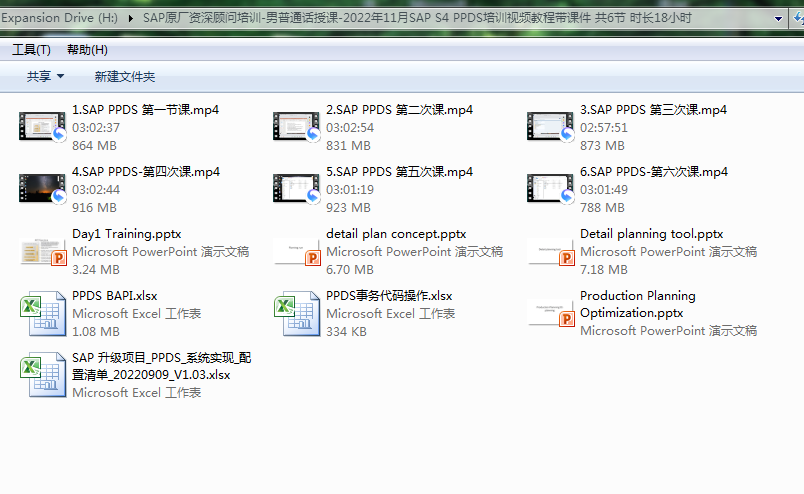Click the Production Planning Optimization.pptx icon
The image size is (804, 494).
(x=550, y=313)
